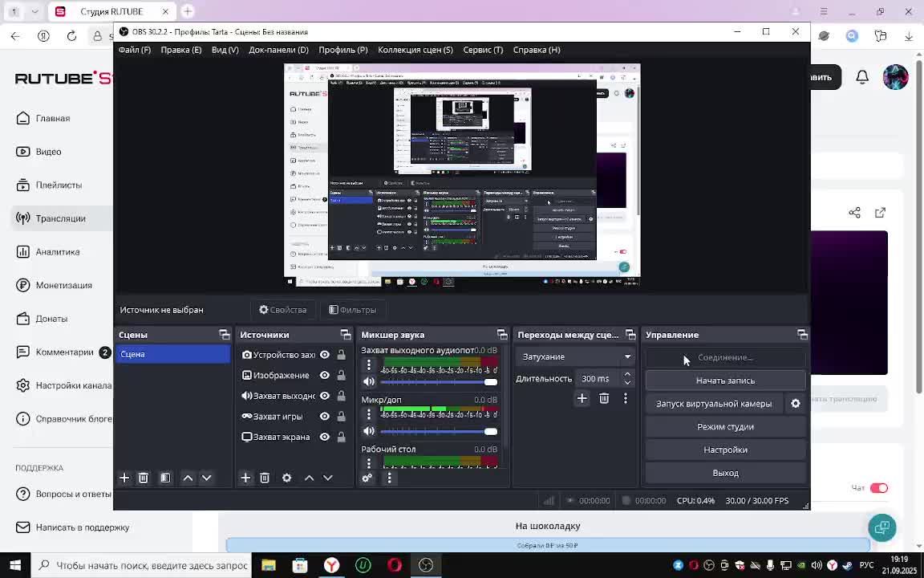Toggle the Чат switch in RUTUBE

tap(878, 488)
